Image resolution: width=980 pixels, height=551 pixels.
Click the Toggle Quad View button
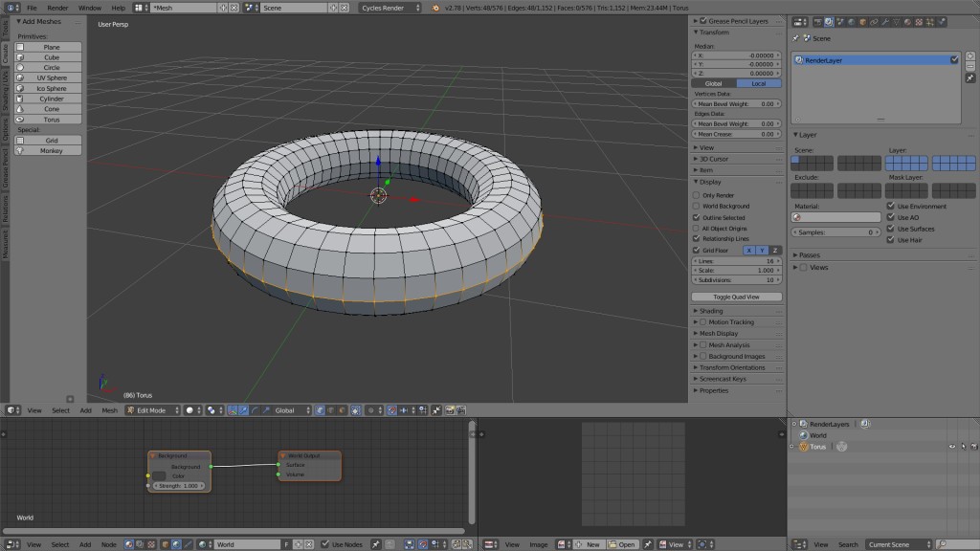736,297
